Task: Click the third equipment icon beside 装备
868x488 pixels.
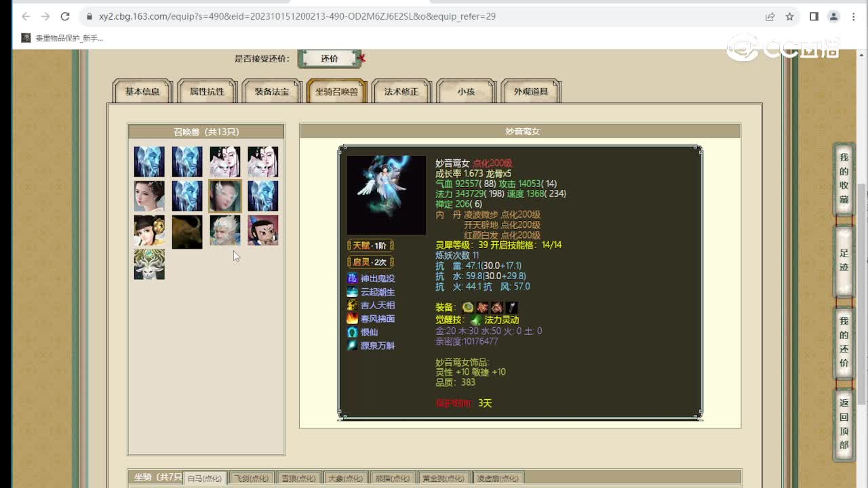Action: [497, 307]
